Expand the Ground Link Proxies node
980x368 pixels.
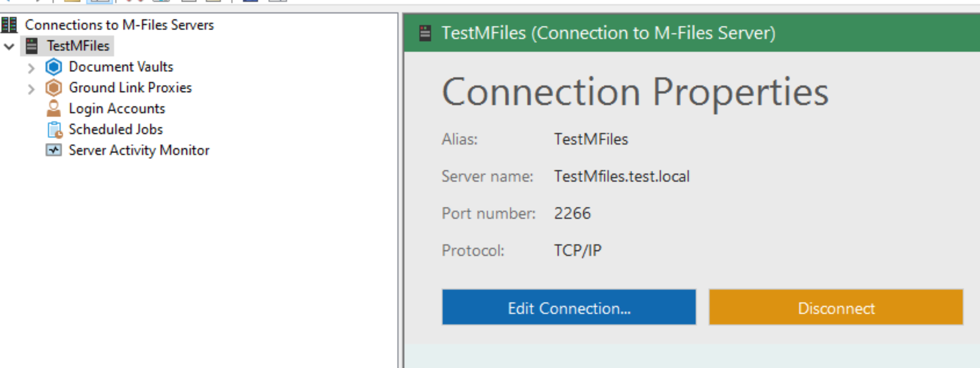pyautogui.click(x=31, y=89)
